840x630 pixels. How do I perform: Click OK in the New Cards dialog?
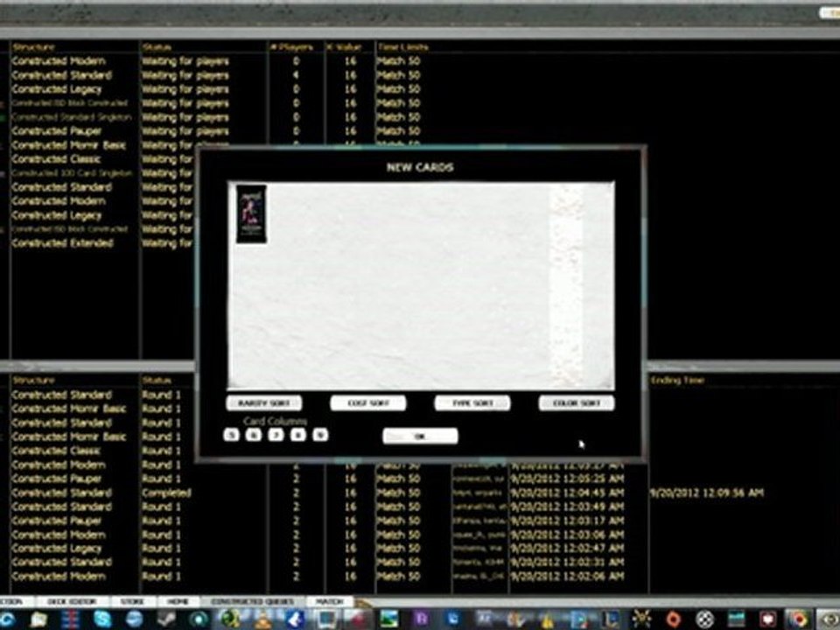[420, 436]
